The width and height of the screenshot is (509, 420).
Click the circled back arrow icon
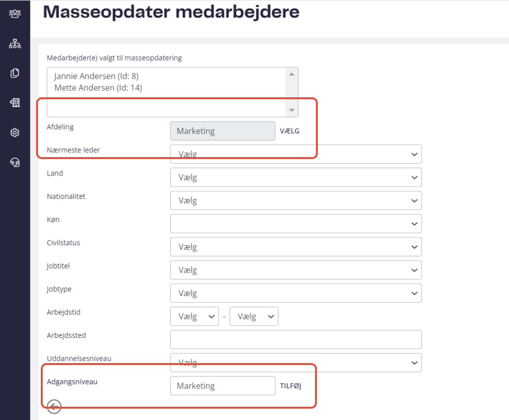click(x=54, y=406)
